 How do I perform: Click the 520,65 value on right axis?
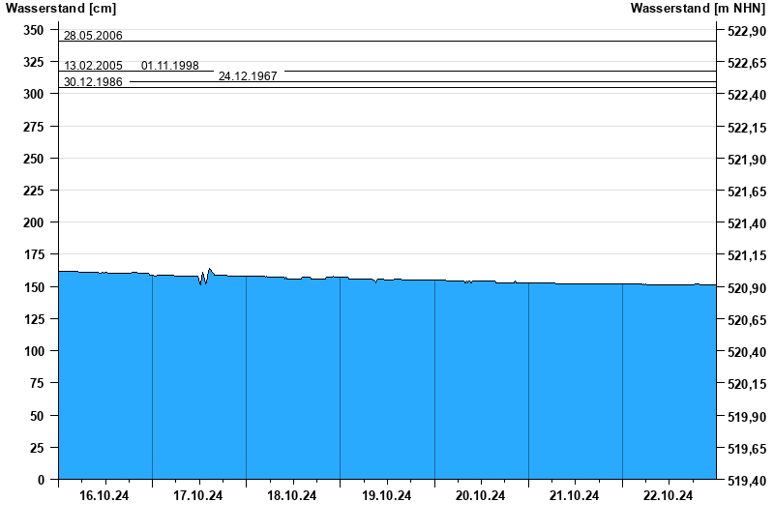pos(745,320)
